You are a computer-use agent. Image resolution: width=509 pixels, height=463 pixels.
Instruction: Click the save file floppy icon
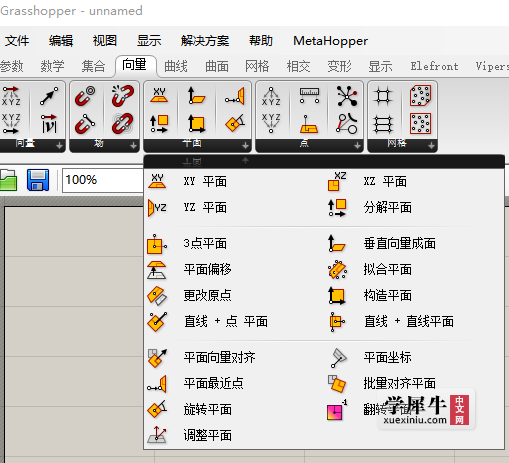click(38, 180)
